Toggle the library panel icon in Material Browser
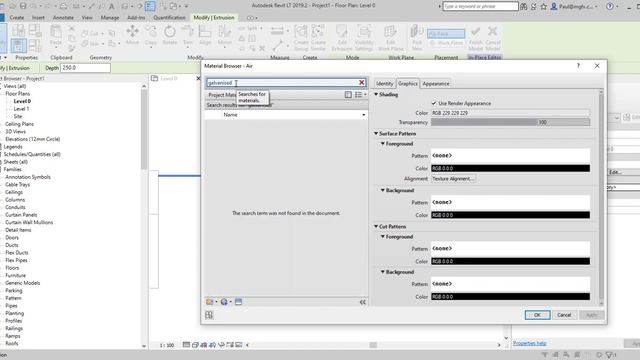The height and width of the screenshot is (360, 640). [x=348, y=95]
